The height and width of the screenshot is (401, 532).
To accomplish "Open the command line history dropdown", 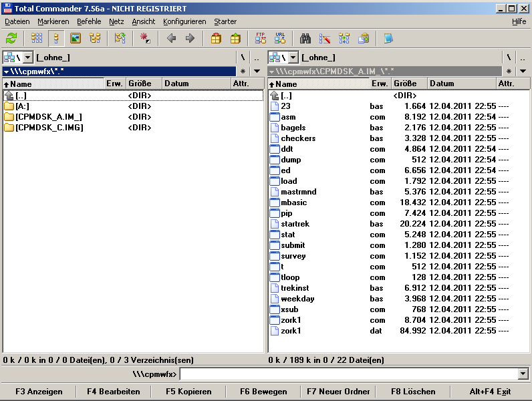I will pyautogui.click(x=523, y=374).
